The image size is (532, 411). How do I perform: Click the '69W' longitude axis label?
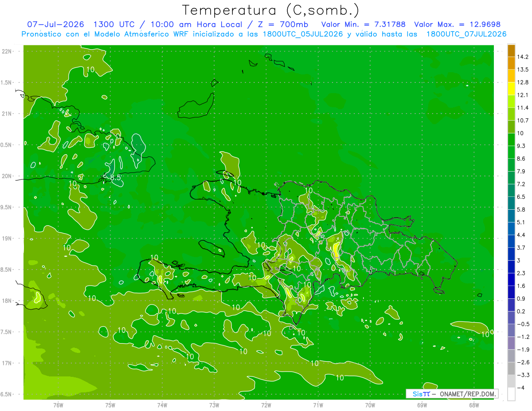[x=422, y=405]
